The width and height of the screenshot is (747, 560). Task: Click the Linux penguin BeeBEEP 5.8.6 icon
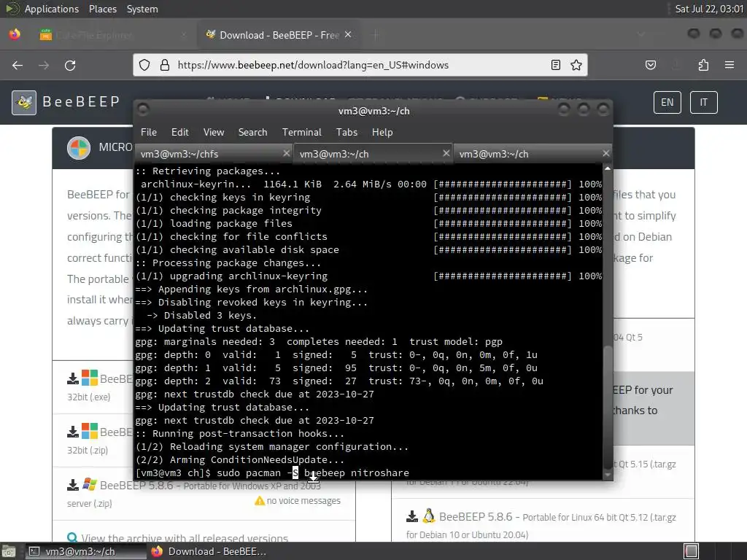429,516
